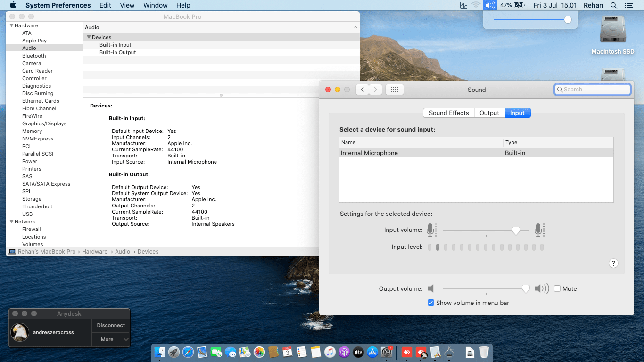Launch Safari from the Dock

click(x=188, y=352)
